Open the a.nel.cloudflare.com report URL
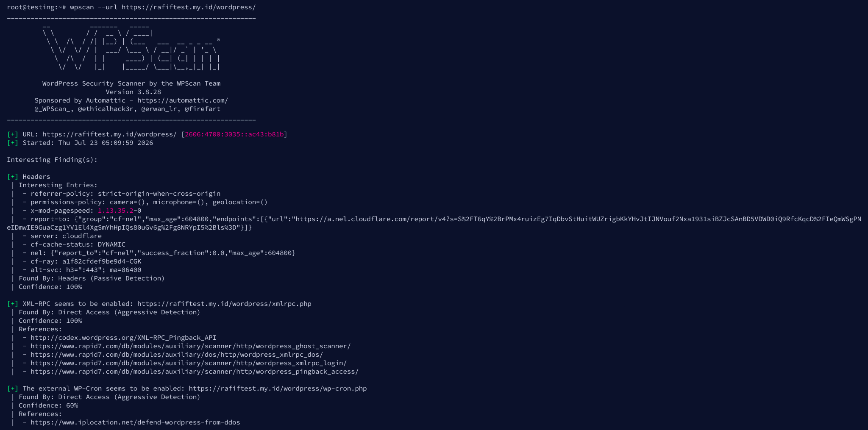 [x=434, y=223]
